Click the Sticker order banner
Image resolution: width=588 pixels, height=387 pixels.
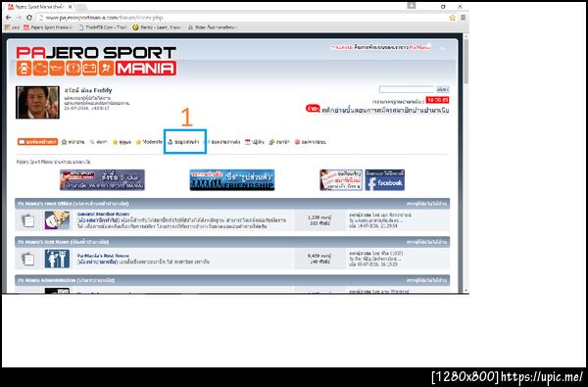(102, 180)
